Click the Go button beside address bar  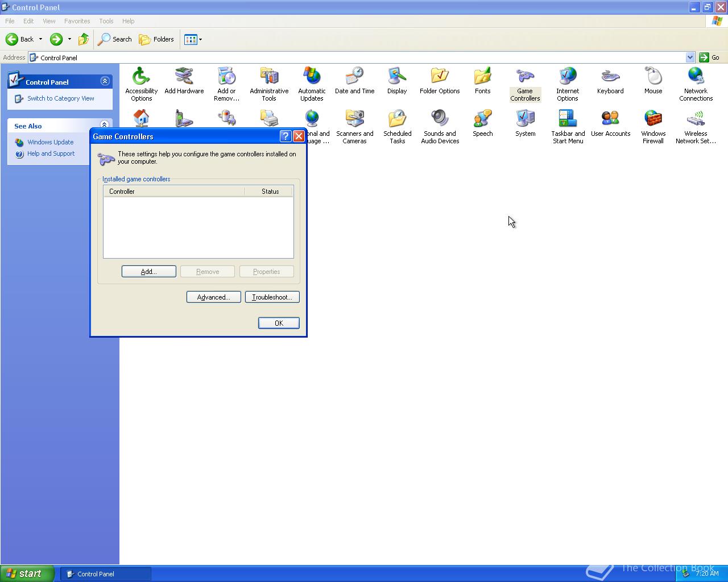click(x=710, y=57)
